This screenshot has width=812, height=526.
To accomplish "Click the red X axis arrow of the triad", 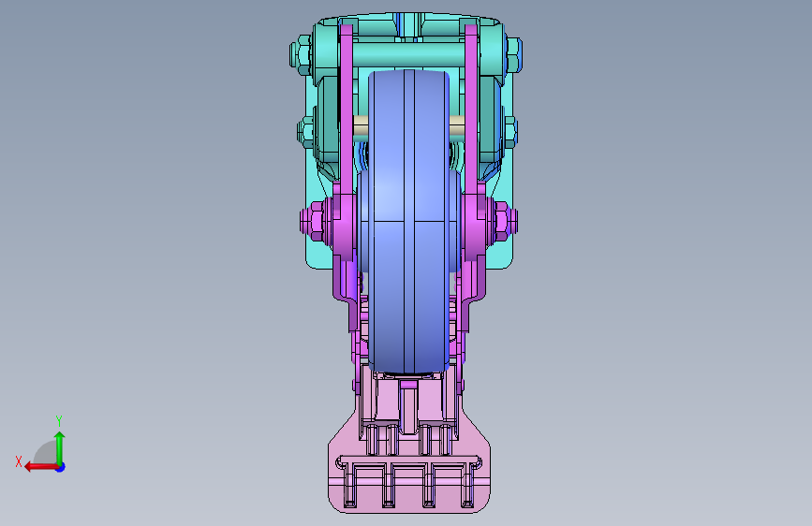I will [40, 467].
